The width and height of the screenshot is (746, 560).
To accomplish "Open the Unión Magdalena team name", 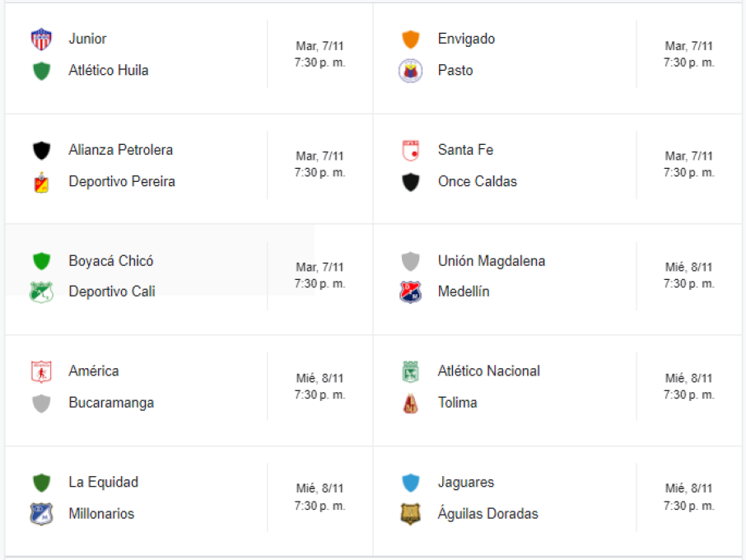I will click(x=491, y=261).
